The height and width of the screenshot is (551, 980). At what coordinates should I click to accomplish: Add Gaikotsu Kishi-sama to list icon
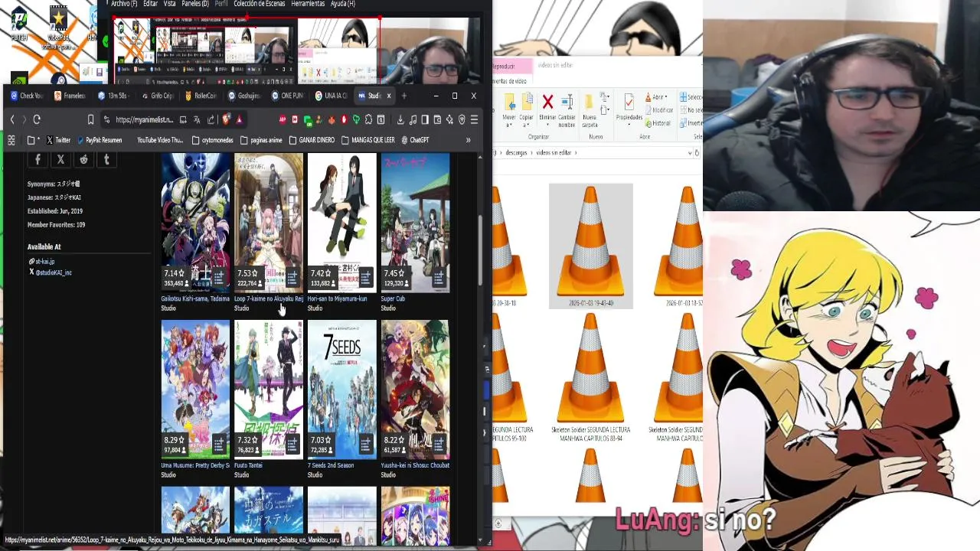tap(219, 277)
